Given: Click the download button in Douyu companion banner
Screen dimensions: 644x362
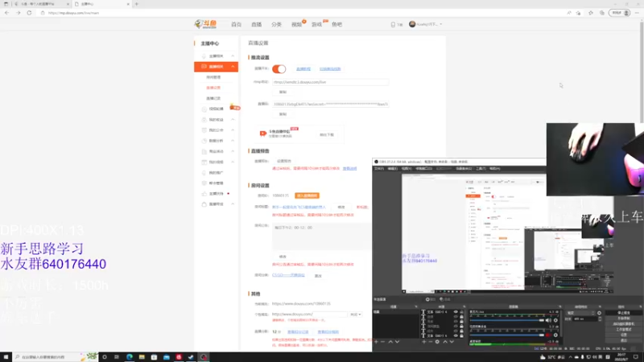Looking at the screenshot, I should tap(327, 134).
